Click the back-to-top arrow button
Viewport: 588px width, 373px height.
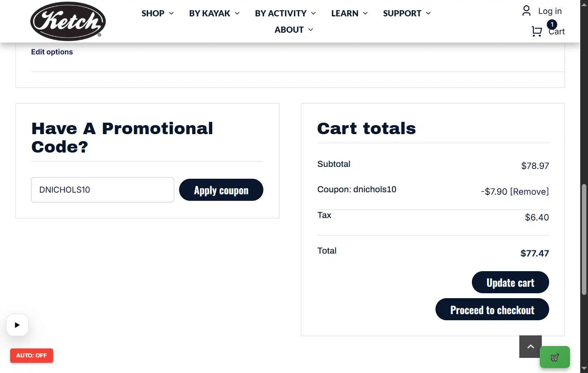tap(530, 346)
